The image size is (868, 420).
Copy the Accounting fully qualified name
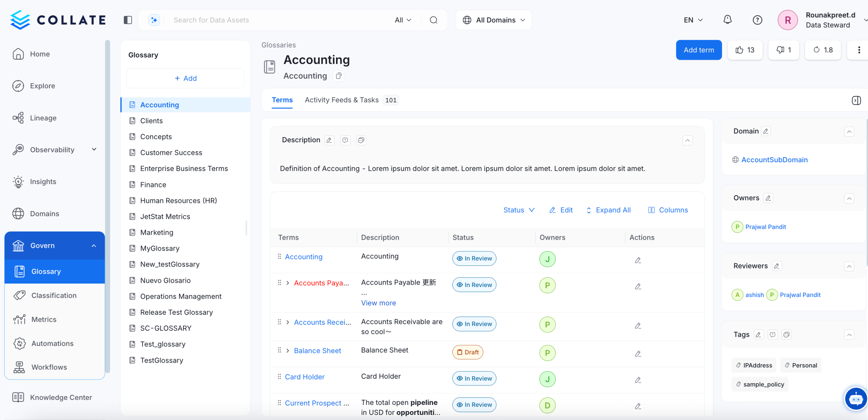coord(338,76)
